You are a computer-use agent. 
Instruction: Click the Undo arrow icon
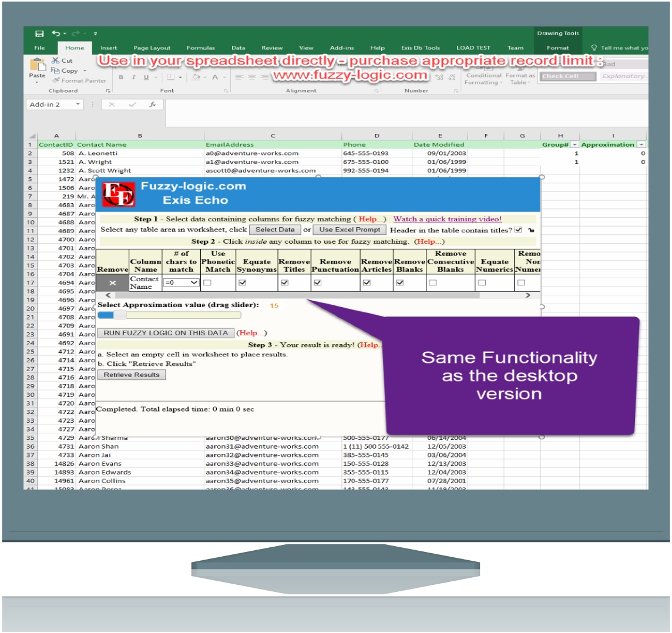point(56,33)
